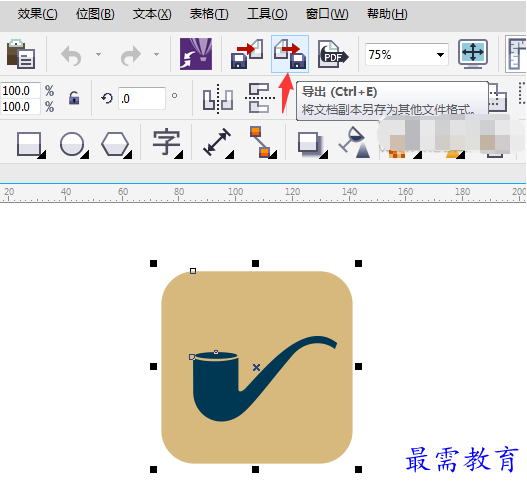Open the 位图(B) menu
This screenshot has height=491, width=527.
pyautogui.click(x=95, y=14)
